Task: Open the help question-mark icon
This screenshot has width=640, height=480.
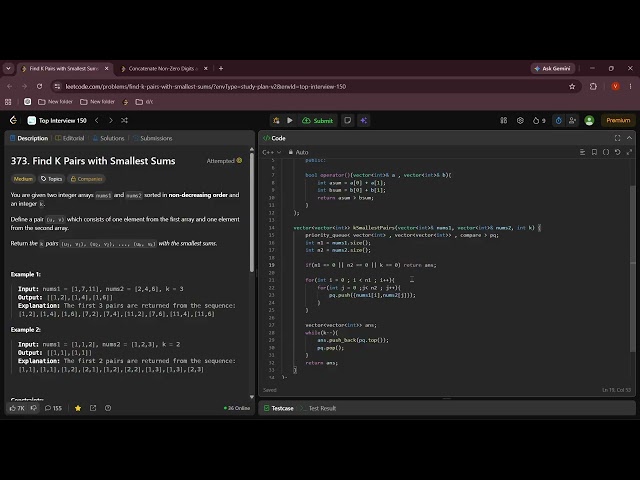Action: tap(108, 408)
